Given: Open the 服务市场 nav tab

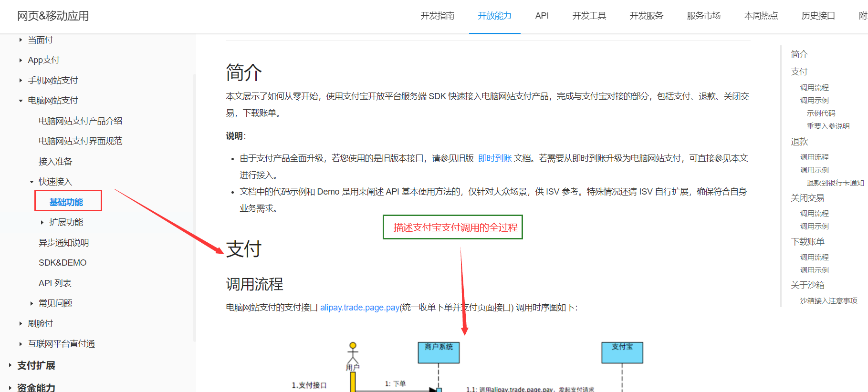Looking at the screenshot, I should (704, 16).
